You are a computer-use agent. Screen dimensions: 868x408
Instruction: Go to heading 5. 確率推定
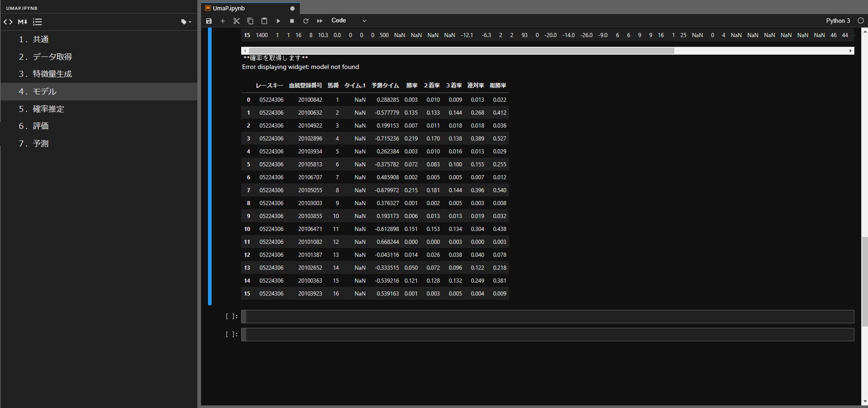coord(99,109)
